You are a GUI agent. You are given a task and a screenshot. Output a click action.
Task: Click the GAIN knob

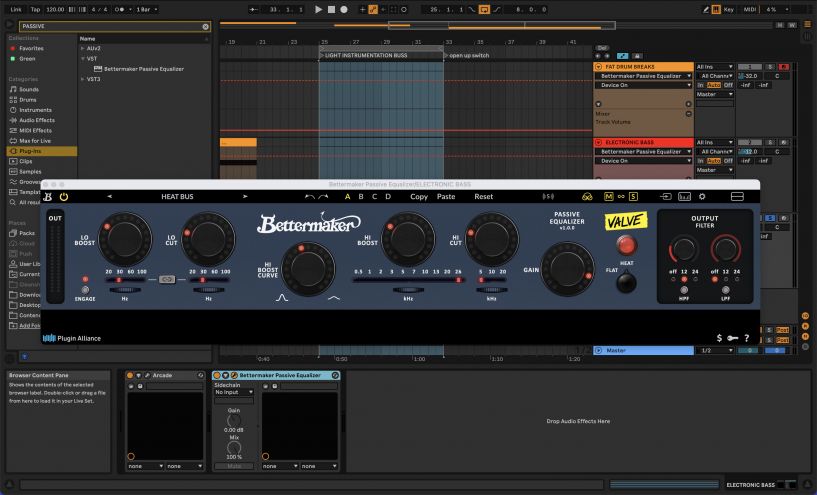pos(567,269)
